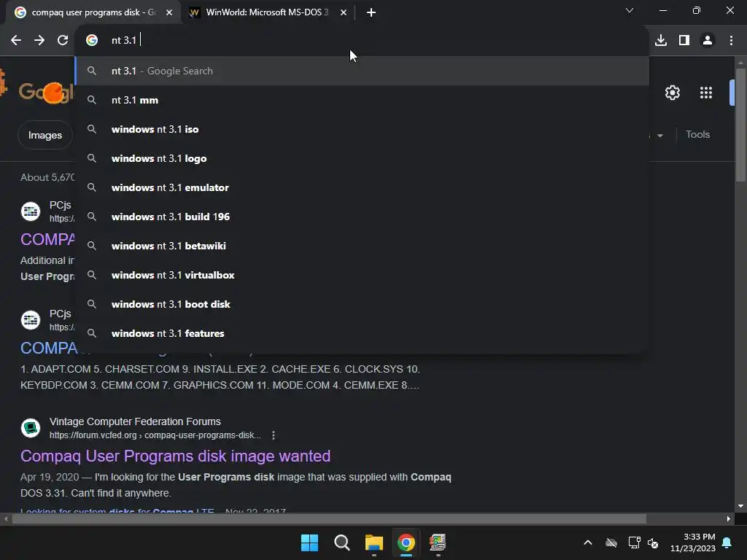Click Vintage Computer Federation Forums site name
The image size is (747, 560).
click(135, 421)
